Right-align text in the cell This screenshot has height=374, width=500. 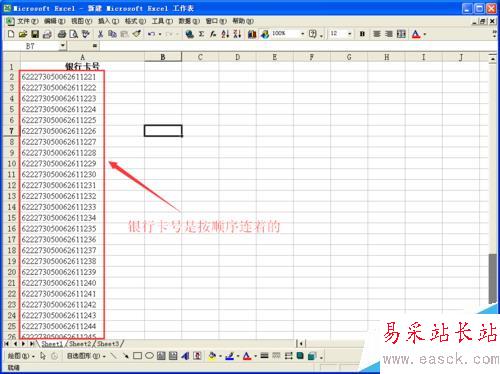coord(389,34)
